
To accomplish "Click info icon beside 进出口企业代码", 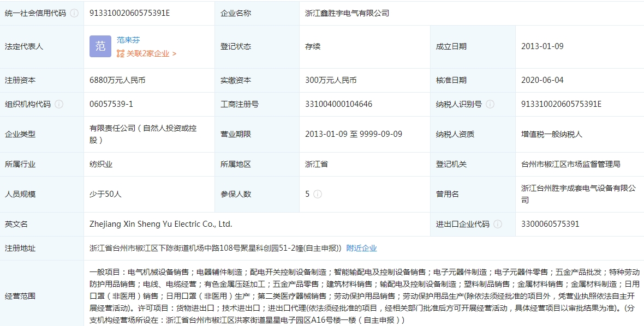I will click(x=498, y=224).
